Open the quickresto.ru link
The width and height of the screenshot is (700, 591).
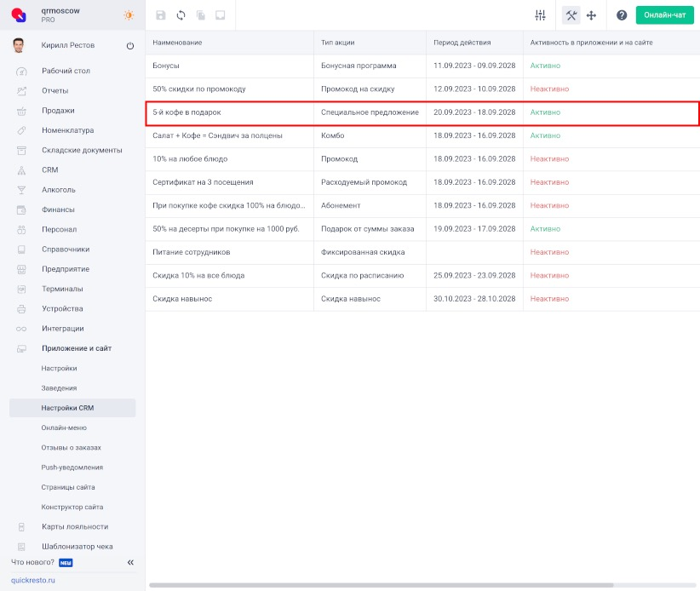click(x=33, y=580)
